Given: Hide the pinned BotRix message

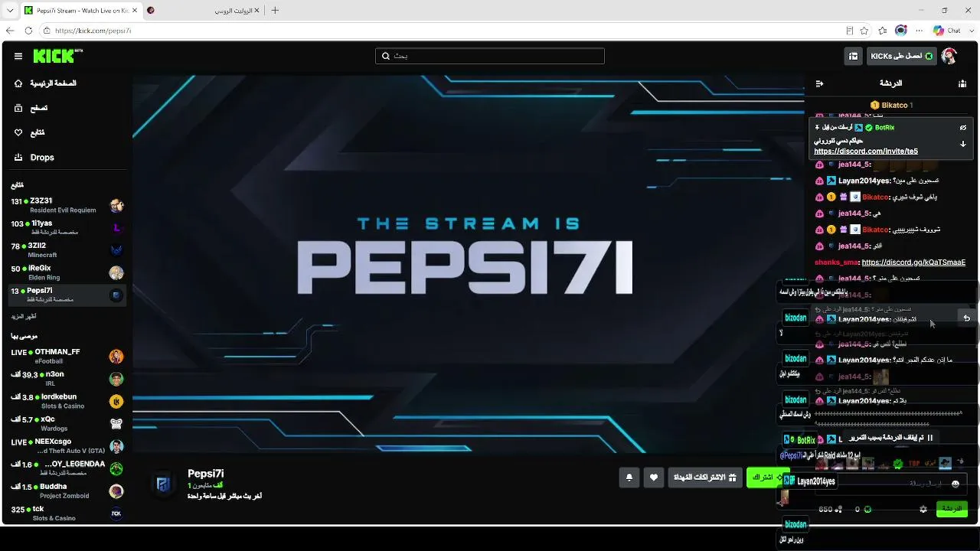Looking at the screenshot, I should [x=963, y=128].
